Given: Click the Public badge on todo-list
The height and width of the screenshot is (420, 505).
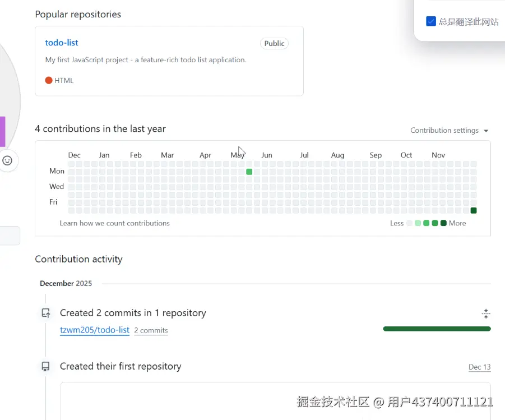Looking at the screenshot, I should [x=274, y=43].
